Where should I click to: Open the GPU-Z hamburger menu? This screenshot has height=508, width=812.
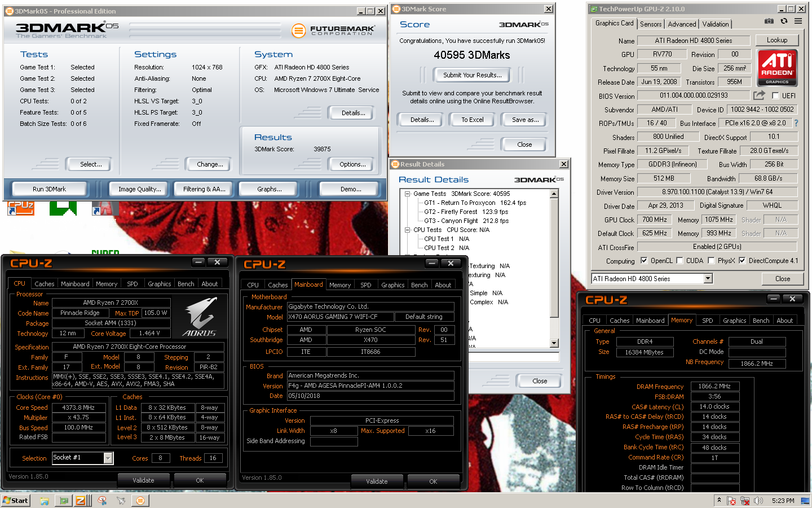click(x=798, y=21)
